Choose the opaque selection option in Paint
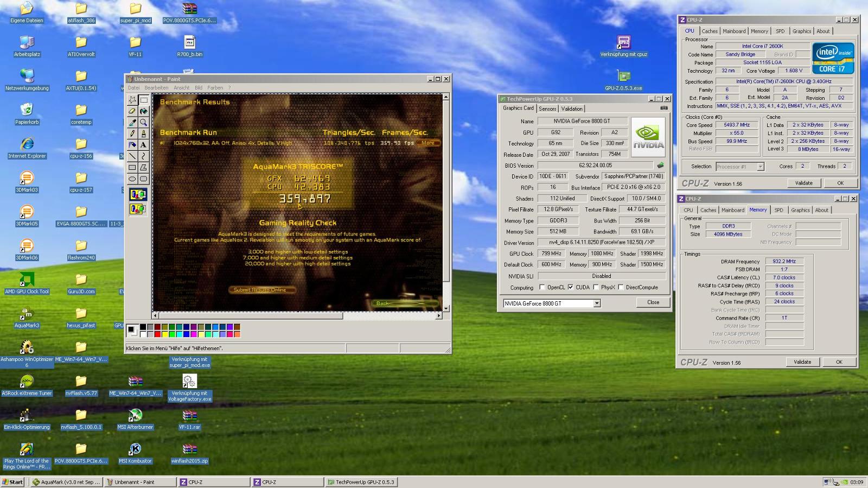The height and width of the screenshot is (488, 868). pyautogui.click(x=138, y=194)
